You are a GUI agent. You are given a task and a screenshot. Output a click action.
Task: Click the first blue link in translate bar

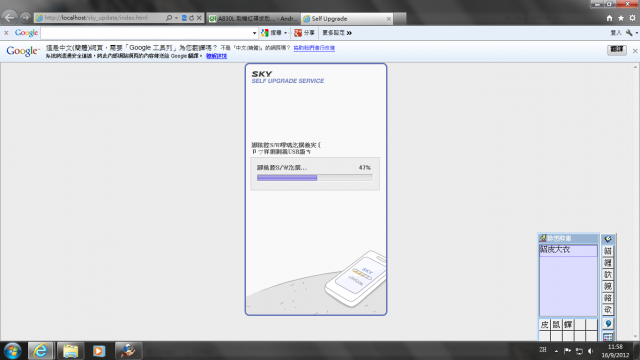(314, 48)
